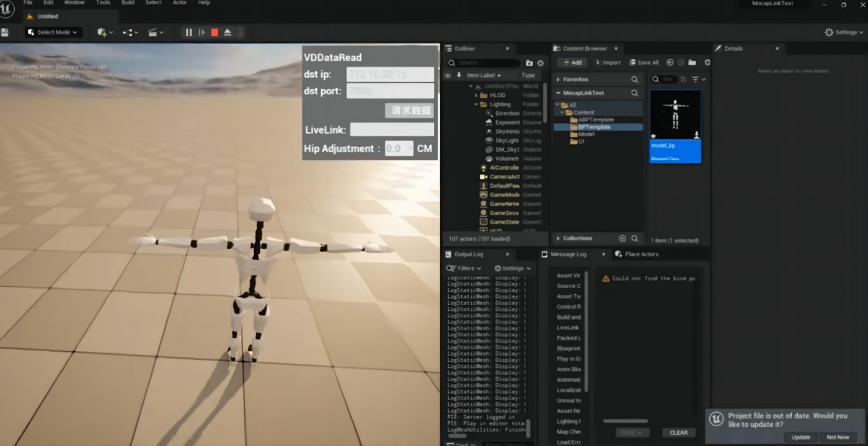Open the File menu

pyautogui.click(x=28, y=2)
